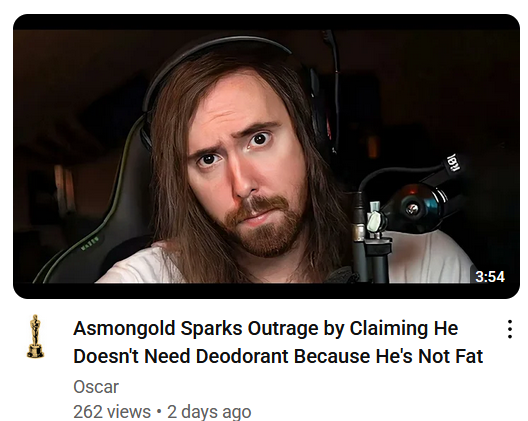Visit the Oscar channel name link
The image size is (528, 421).
(x=96, y=387)
